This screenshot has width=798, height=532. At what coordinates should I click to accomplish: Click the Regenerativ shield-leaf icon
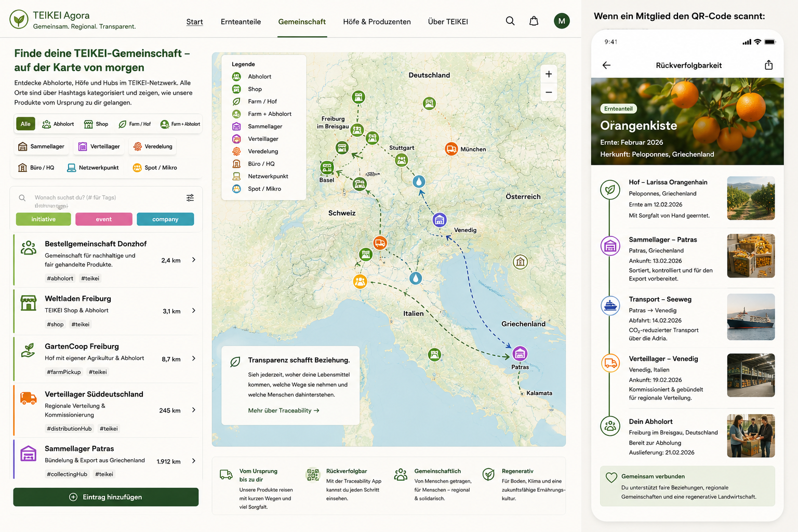tap(488, 474)
